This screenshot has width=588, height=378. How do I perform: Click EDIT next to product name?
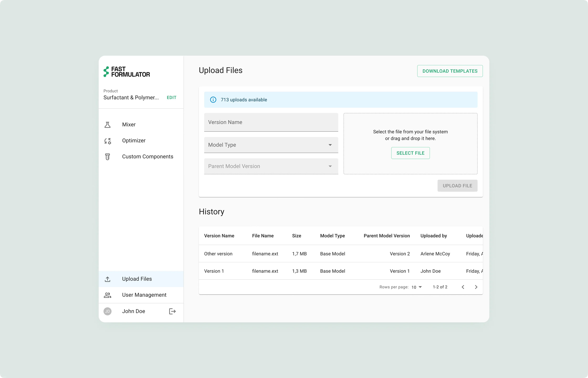172,97
